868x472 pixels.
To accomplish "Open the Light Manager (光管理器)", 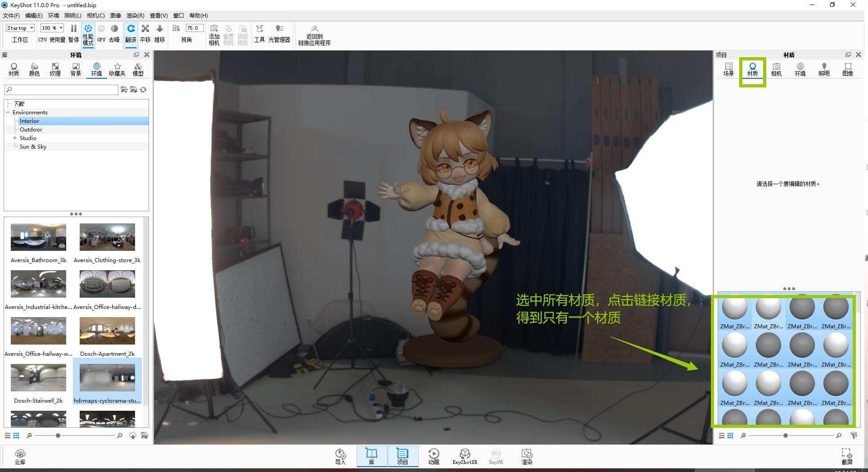I will (279, 34).
